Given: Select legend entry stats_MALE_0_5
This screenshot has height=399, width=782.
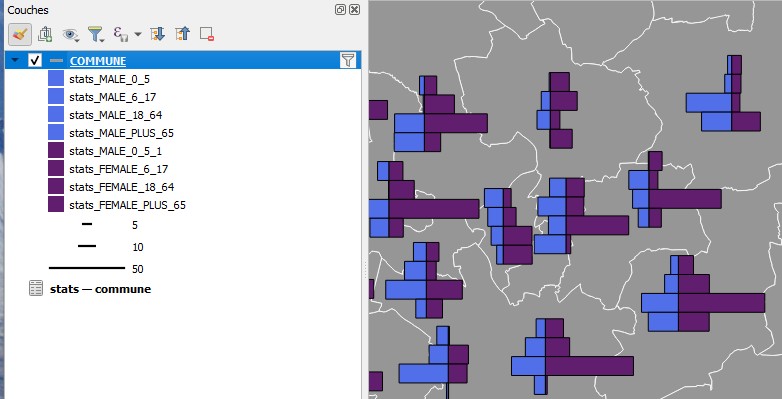Looking at the screenshot, I should point(109,79).
